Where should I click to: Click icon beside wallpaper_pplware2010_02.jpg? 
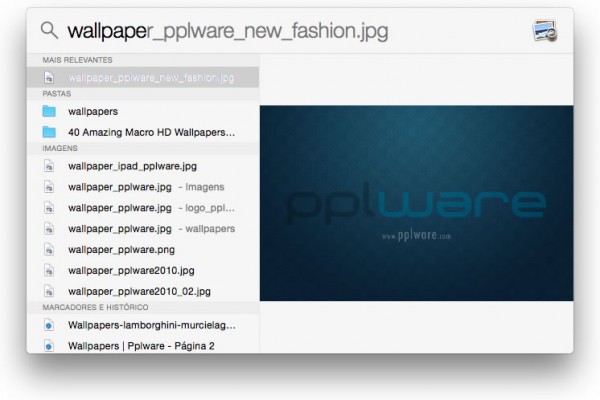pyautogui.click(x=49, y=291)
